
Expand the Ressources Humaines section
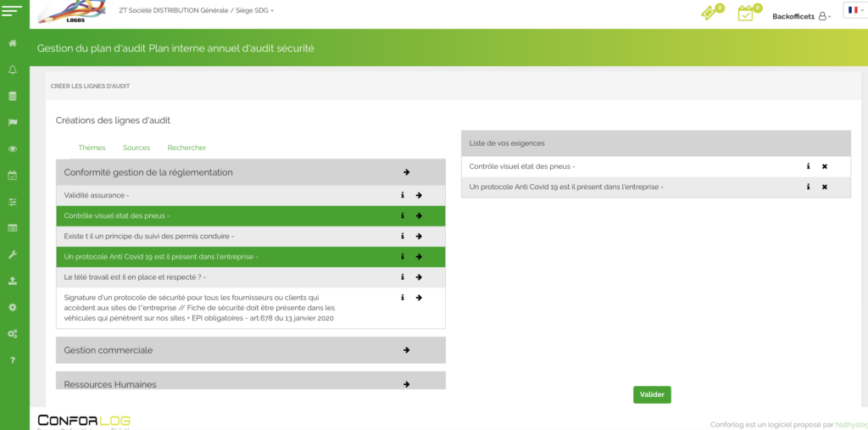(x=406, y=383)
